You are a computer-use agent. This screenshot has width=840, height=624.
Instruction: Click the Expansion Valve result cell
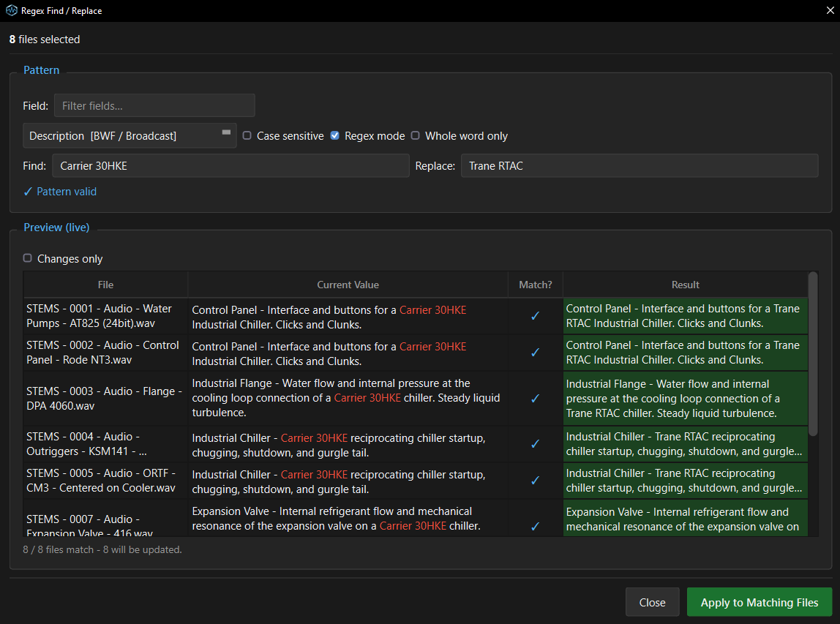[x=685, y=519]
